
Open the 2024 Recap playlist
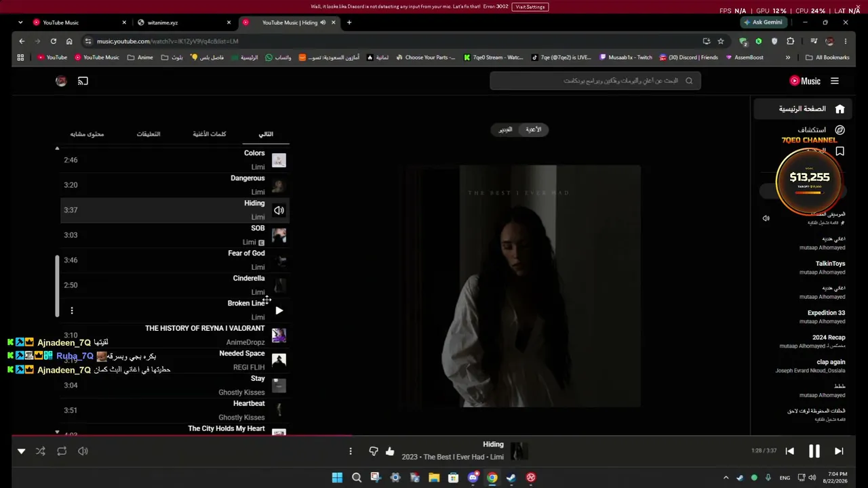point(812,341)
